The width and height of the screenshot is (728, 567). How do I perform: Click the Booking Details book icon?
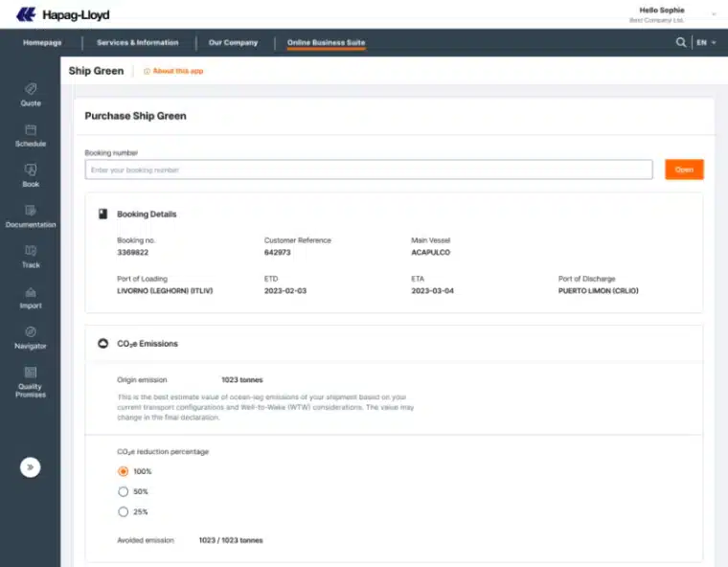click(103, 215)
